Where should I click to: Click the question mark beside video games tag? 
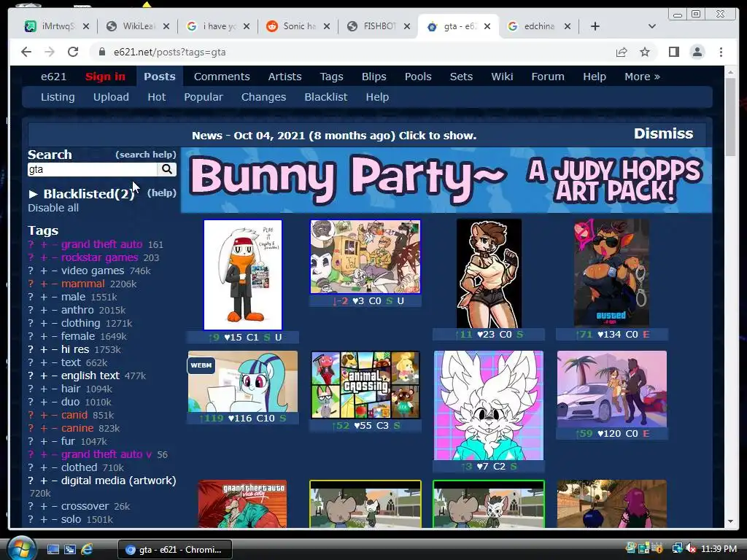(x=31, y=271)
